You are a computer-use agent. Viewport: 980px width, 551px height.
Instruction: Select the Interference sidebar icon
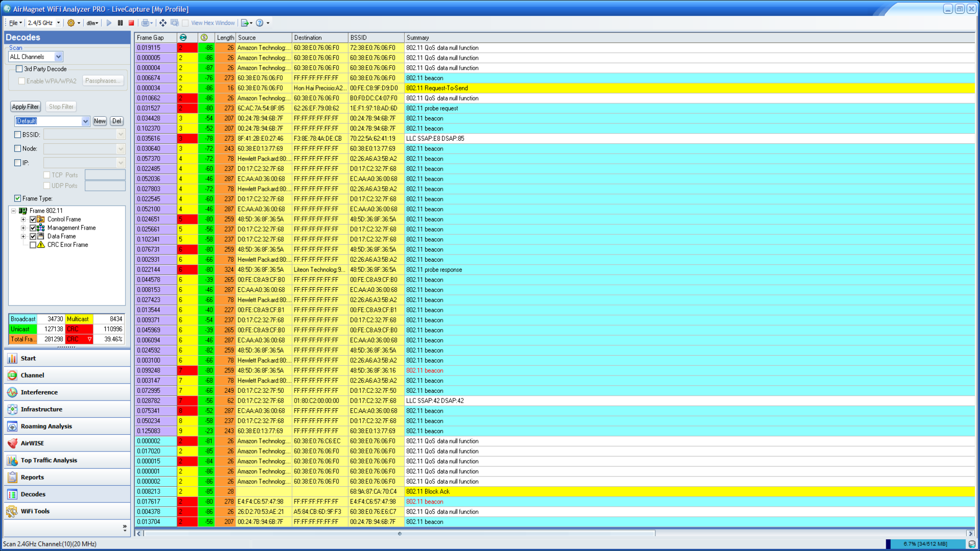(x=38, y=392)
